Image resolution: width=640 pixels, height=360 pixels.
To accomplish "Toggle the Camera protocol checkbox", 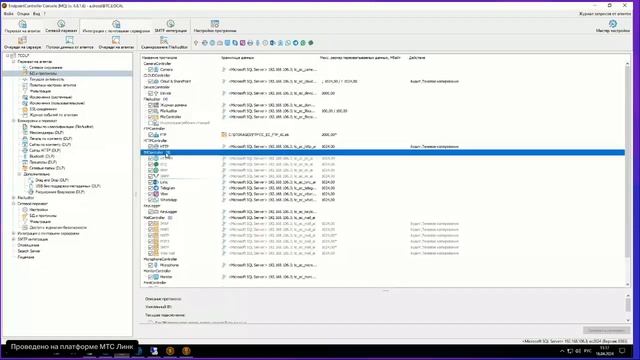I will pos(150,69).
